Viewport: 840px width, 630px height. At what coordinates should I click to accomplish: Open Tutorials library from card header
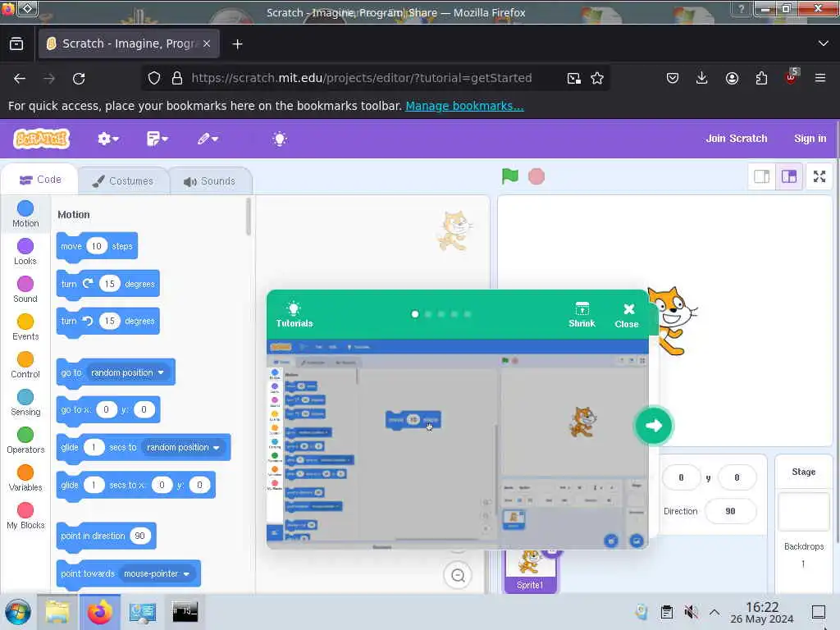click(294, 315)
